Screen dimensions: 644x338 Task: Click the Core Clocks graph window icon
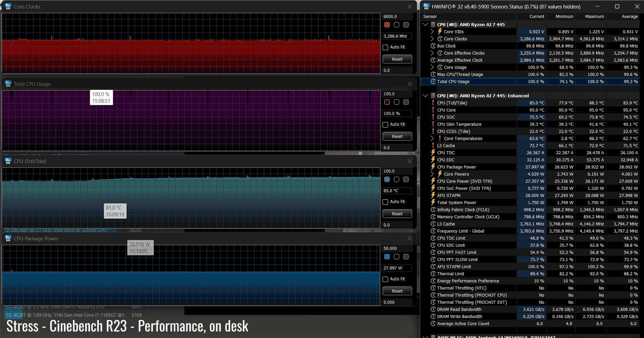coord(8,6)
